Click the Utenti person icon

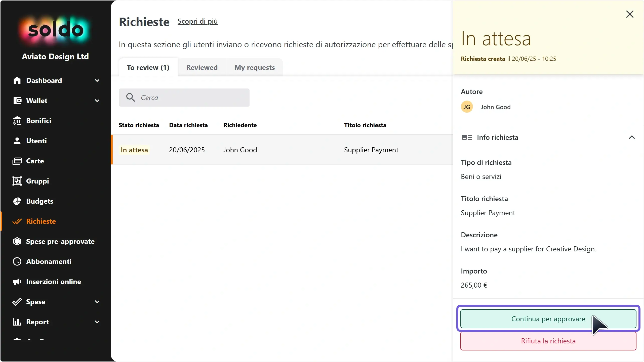coord(17,141)
